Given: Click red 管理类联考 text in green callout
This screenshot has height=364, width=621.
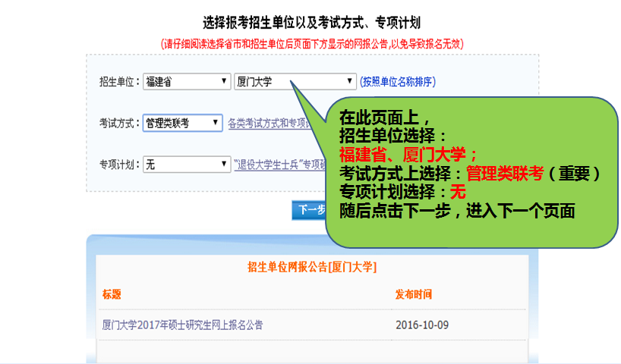Looking at the screenshot, I should pos(505,174).
